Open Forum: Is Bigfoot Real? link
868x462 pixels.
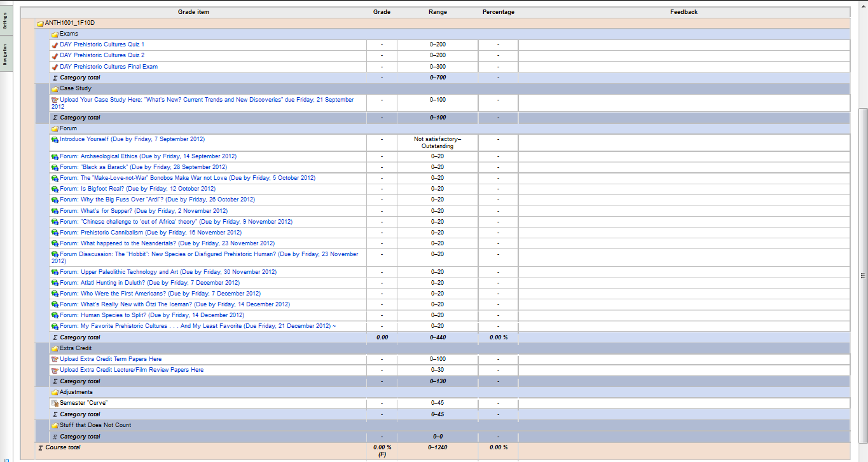coord(137,189)
